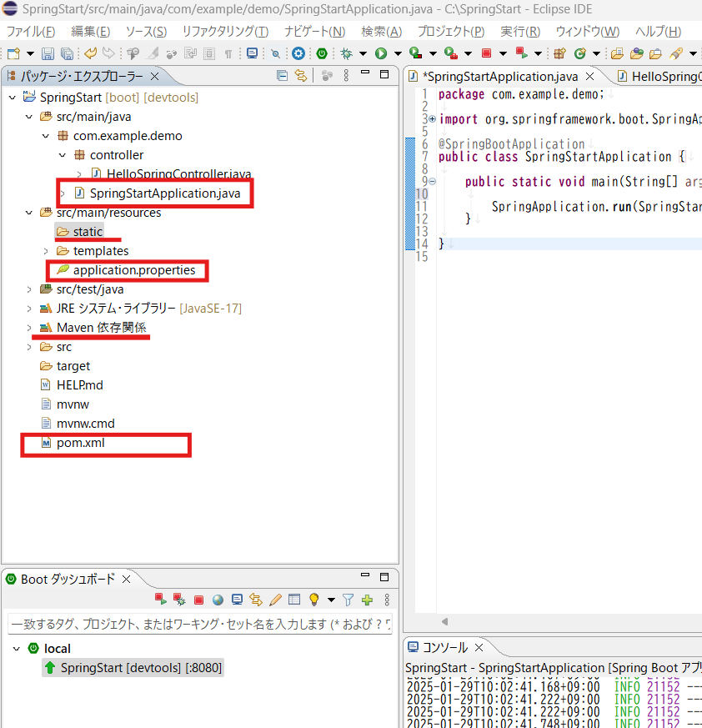Image resolution: width=702 pixels, height=728 pixels.
Task: Click the New Java Class green C icon
Action: (580, 53)
